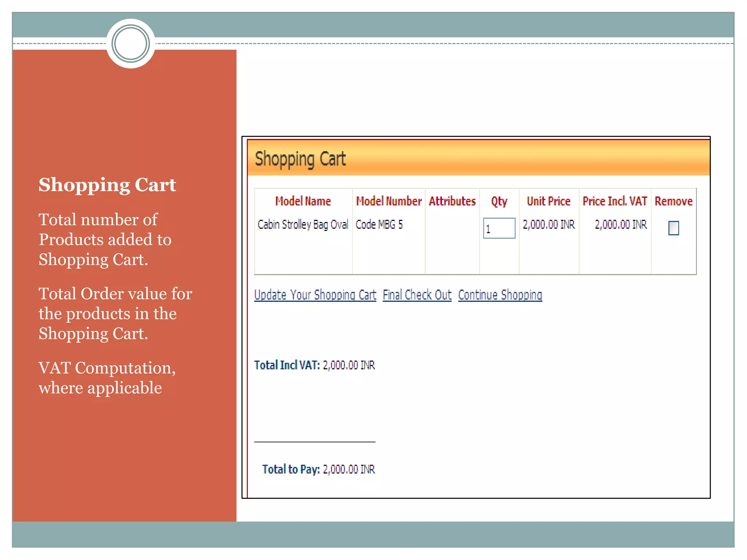Select the Cabin Strolley Bag Oval cell
The height and width of the screenshot is (560, 747).
click(303, 225)
